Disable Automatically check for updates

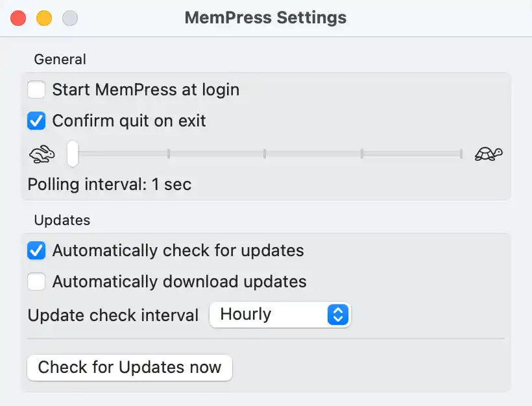point(36,250)
